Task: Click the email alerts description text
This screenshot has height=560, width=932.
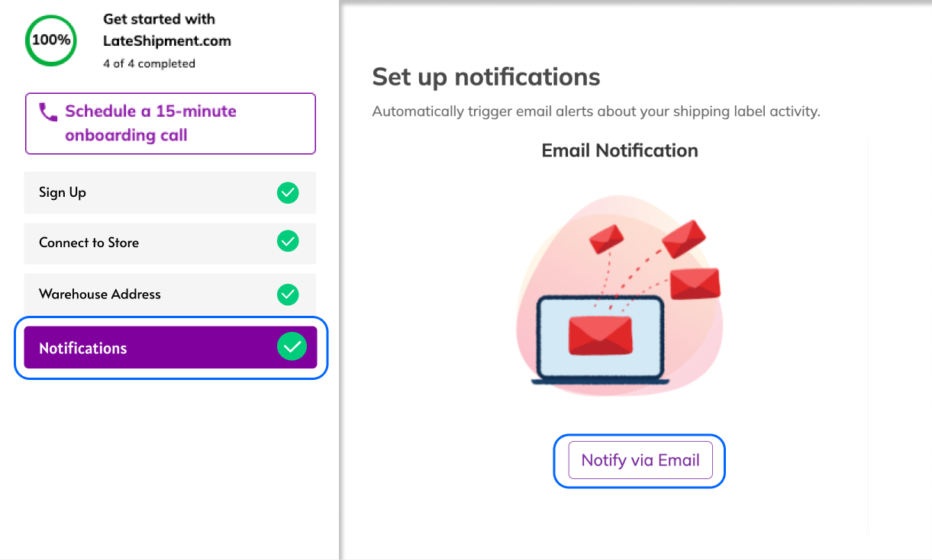Action: pyautogui.click(x=595, y=111)
